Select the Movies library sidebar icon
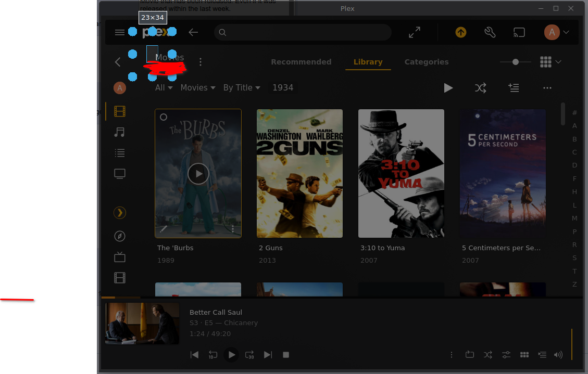The image size is (588, 374). tap(120, 111)
